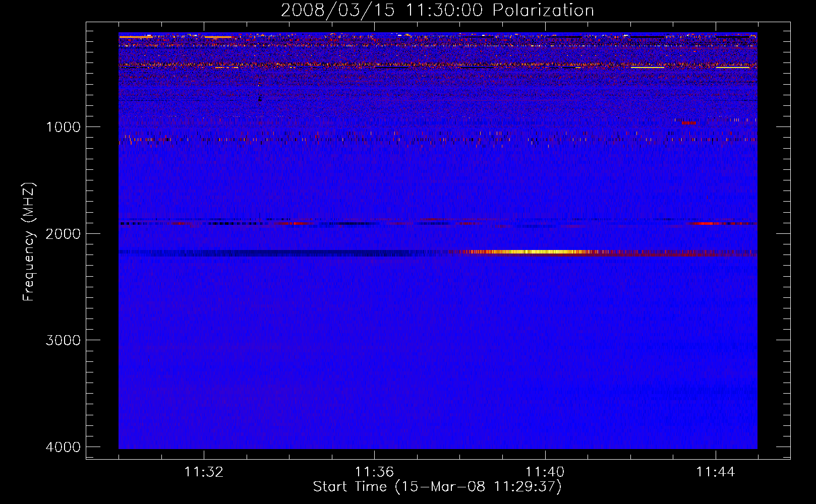This screenshot has width=816, height=504.
Task: Click the 3000 frequency tick label
Action: [63, 340]
